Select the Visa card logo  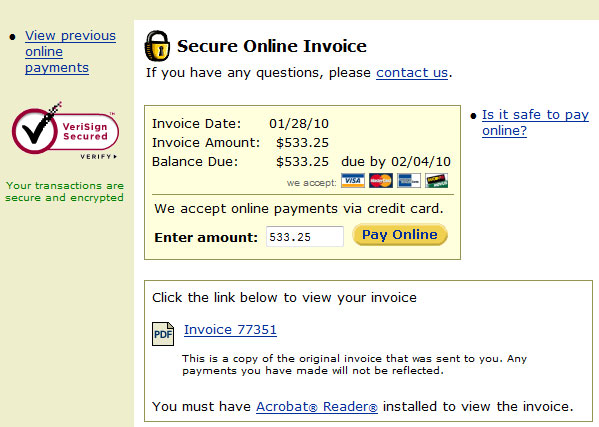[x=353, y=181]
